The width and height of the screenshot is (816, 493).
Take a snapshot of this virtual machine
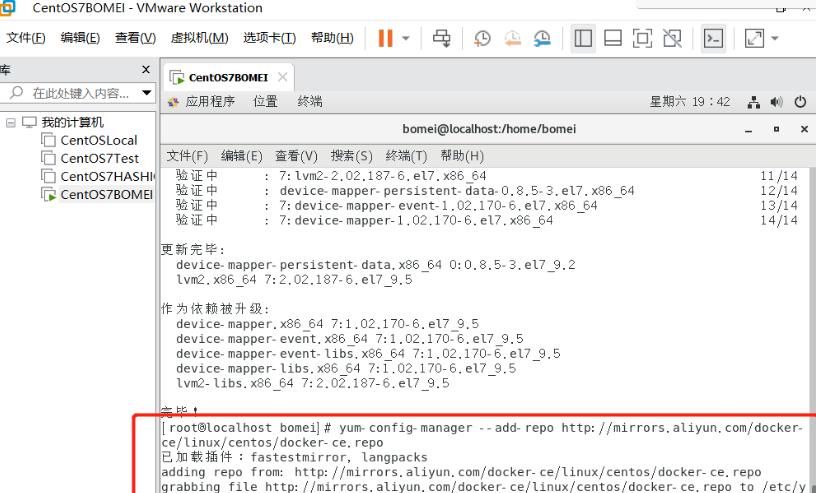point(482,38)
